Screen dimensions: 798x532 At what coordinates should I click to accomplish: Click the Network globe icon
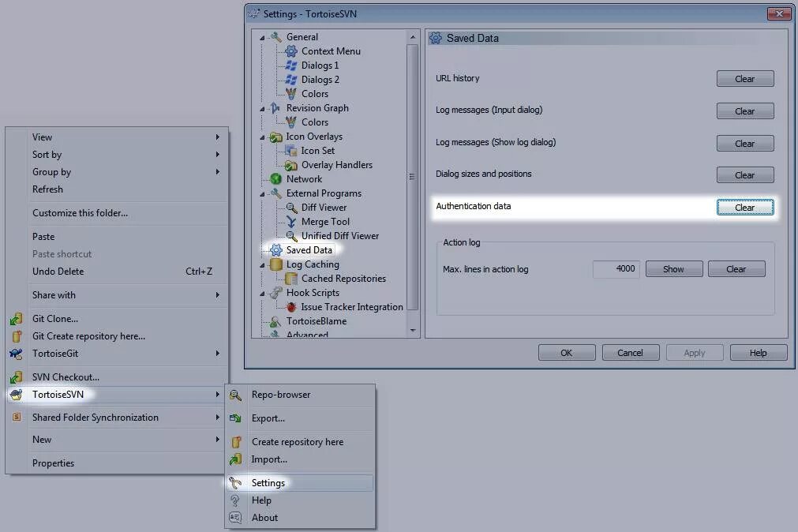(275, 178)
